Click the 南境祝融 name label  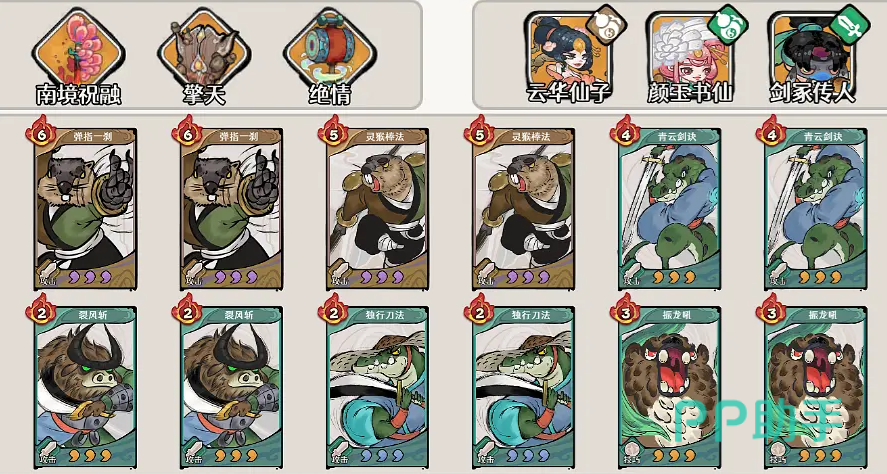pos(79,94)
